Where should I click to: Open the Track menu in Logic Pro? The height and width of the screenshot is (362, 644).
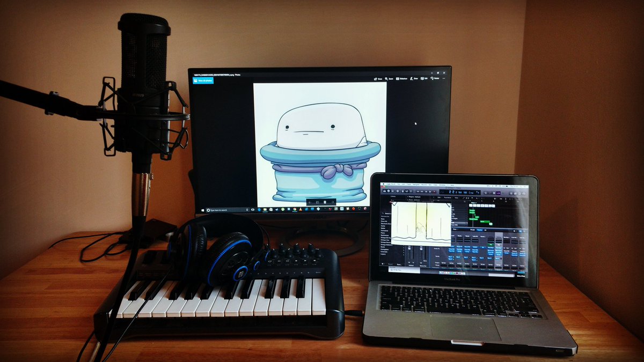coord(408,184)
